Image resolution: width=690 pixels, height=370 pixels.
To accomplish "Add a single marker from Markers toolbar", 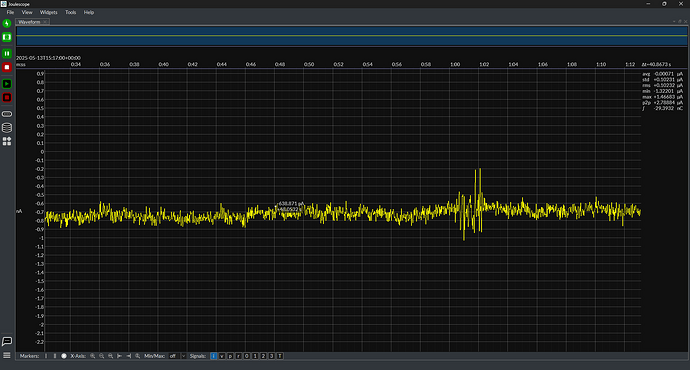I will point(46,356).
